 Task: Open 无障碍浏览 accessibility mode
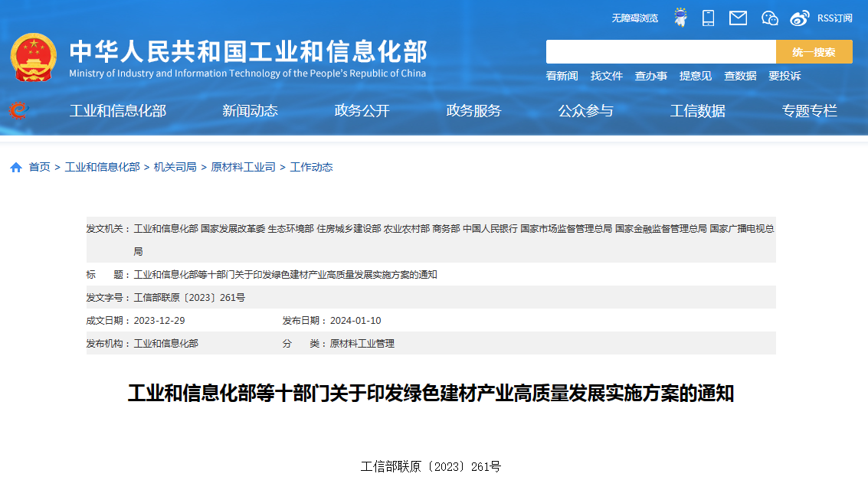634,18
